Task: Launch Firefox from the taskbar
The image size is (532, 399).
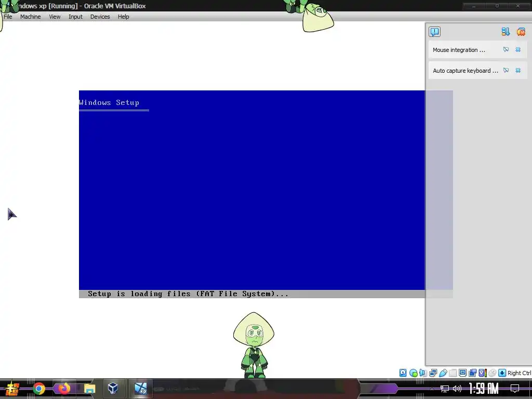Action: pyautogui.click(x=64, y=389)
